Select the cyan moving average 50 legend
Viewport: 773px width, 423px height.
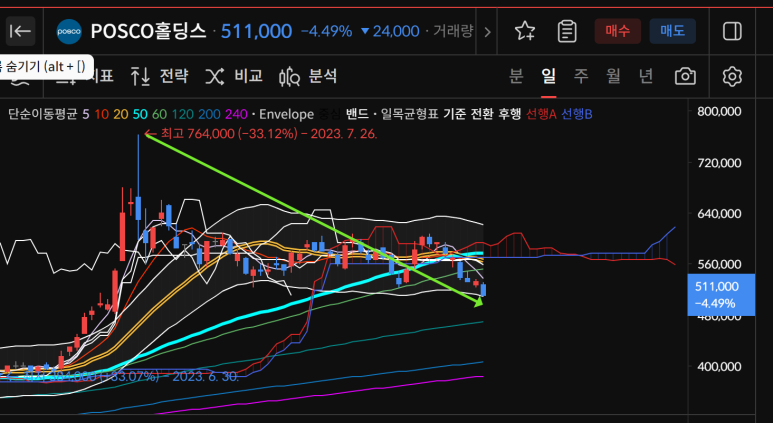tap(140, 114)
